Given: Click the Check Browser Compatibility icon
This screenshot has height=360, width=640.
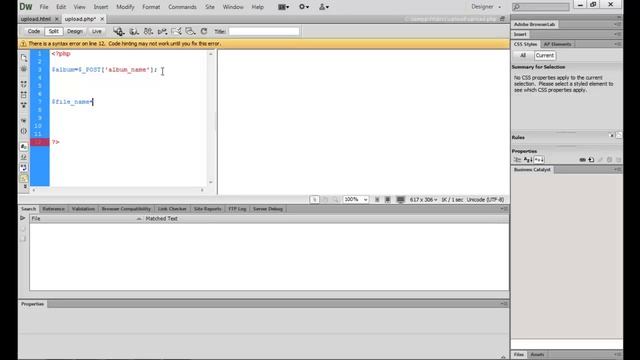Looking at the screenshot, I should [x=162, y=31].
